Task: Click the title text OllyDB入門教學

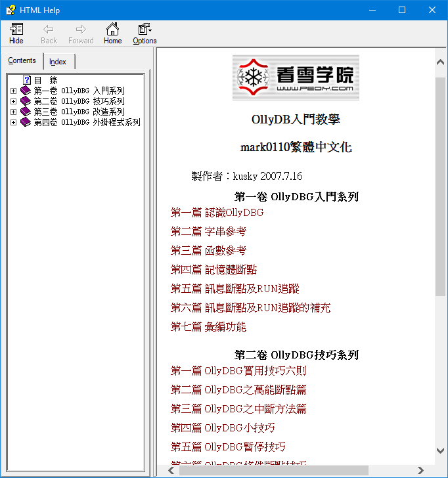Action: (x=296, y=119)
